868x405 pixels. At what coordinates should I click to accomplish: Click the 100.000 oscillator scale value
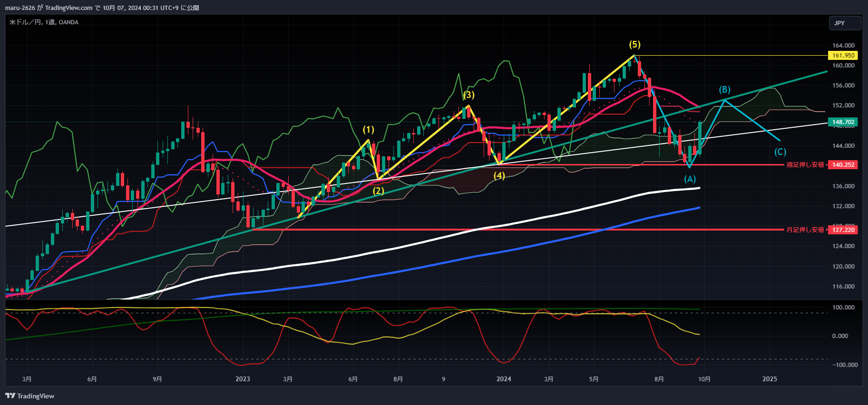pyautogui.click(x=843, y=308)
